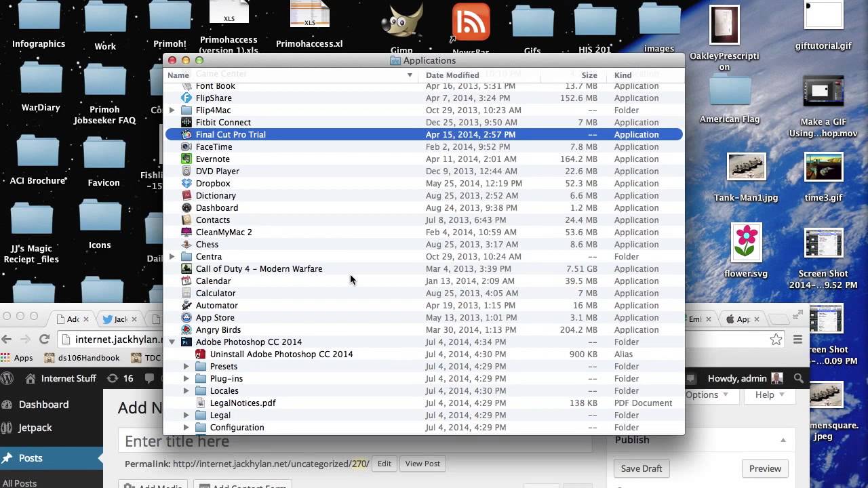Click the Edit permalink button
The width and height of the screenshot is (868, 488).
tap(384, 464)
